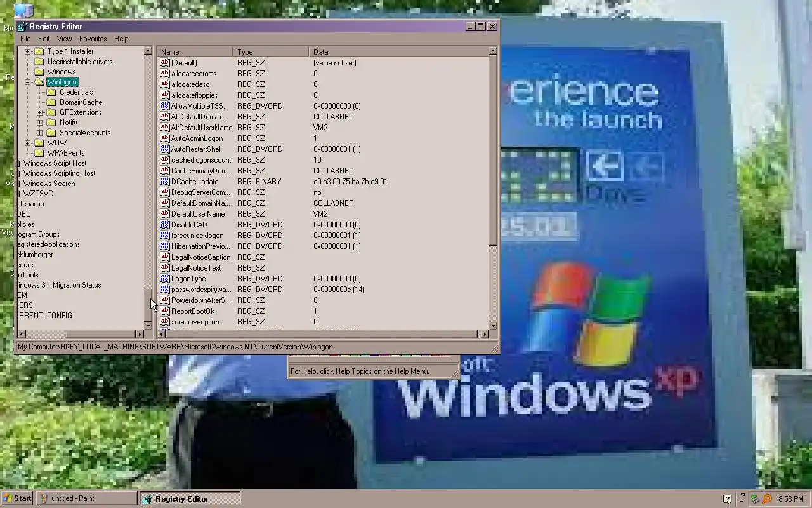
Task: Click the My Computer desktop icon
Action: pyautogui.click(x=23, y=11)
